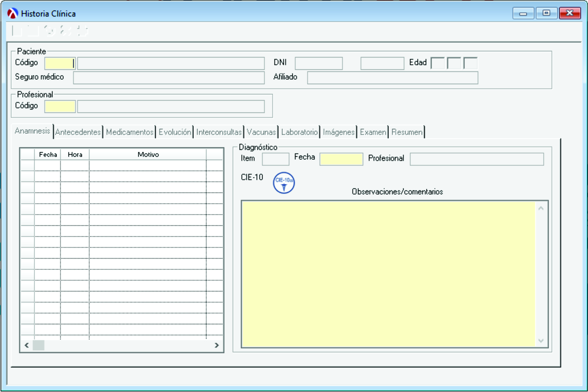This screenshot has width=588, height=392.
Task: Switch to the Antecedentes tab
Action: tap(78, 132)
